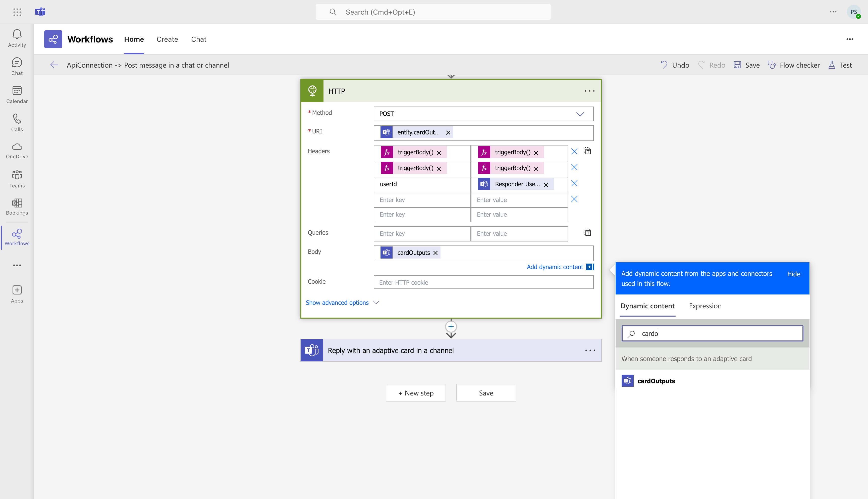Save flow from the top toolbar

[747, 65]
